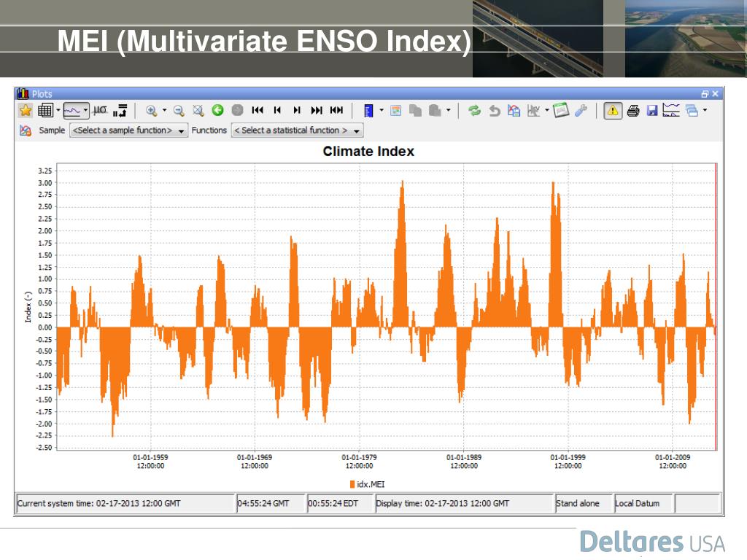The image size is (747, 560).
Task: Click the 04:55:24 GMT status field
Action: click(x=271, y=503)
